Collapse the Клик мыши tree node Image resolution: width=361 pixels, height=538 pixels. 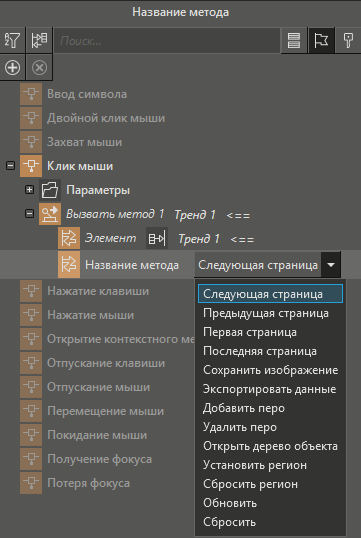click(x=10, y=166)
